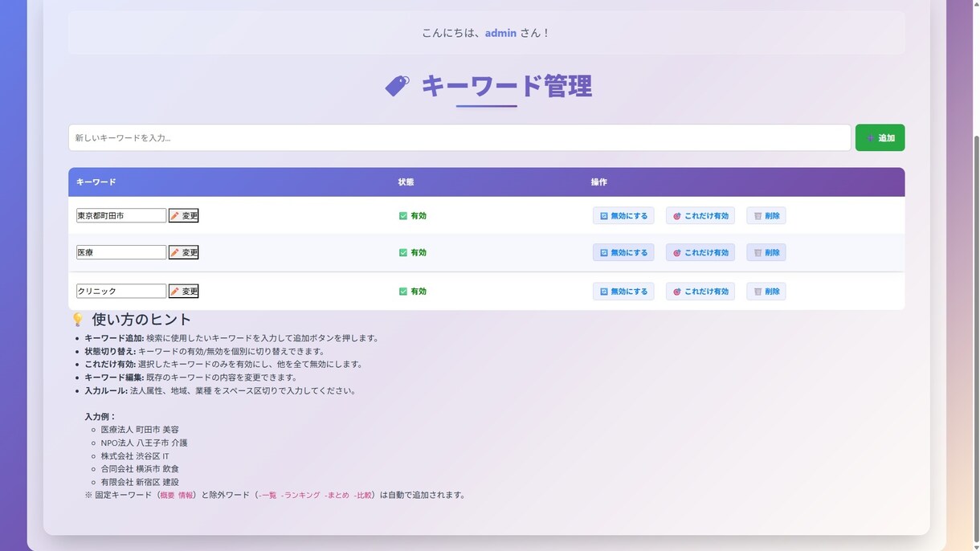Click the 状態 column header
Image resolution: width=980 pixels, height=551 pixels.
(x=406, y=182)
